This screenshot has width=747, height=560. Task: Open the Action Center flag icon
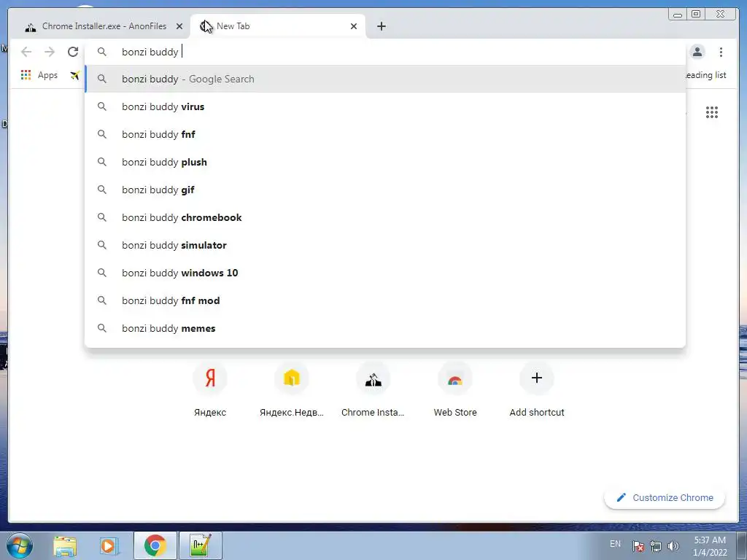(x=638, y=546)
